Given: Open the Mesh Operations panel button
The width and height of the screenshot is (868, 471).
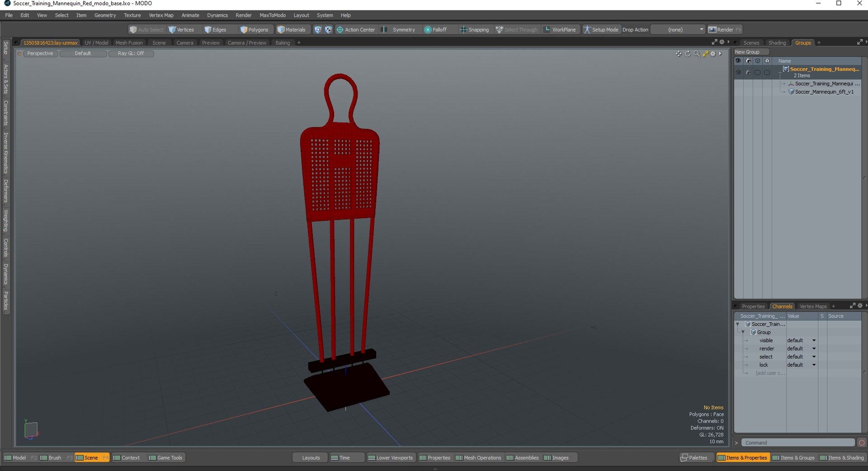Looking at the screenshot, I should (x=478, y=458).
